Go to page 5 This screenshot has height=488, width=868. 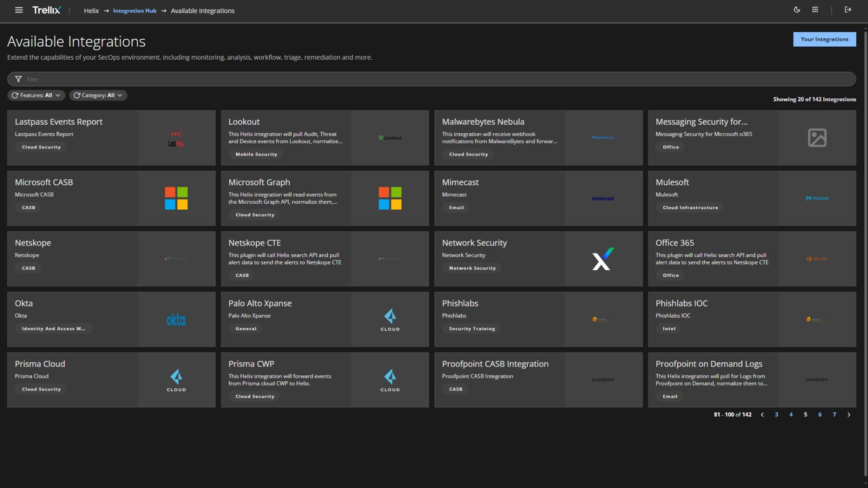point(805,415)
